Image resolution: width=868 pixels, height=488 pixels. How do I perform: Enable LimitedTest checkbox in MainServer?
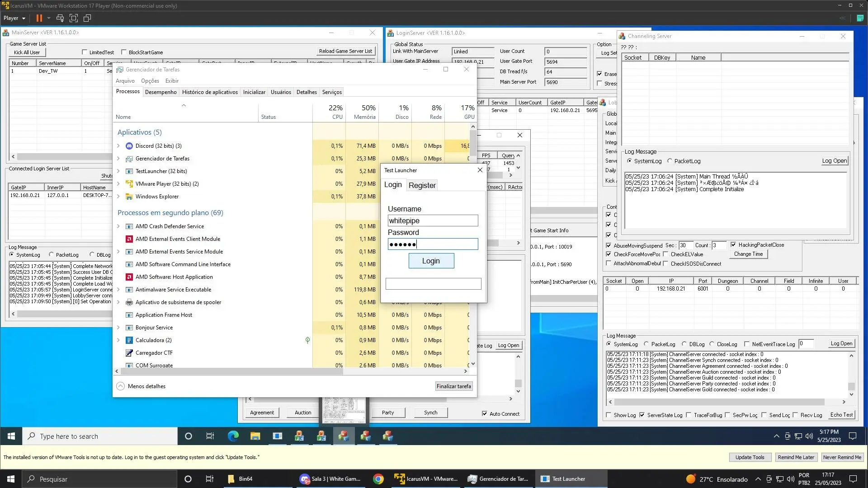(85, 52)
